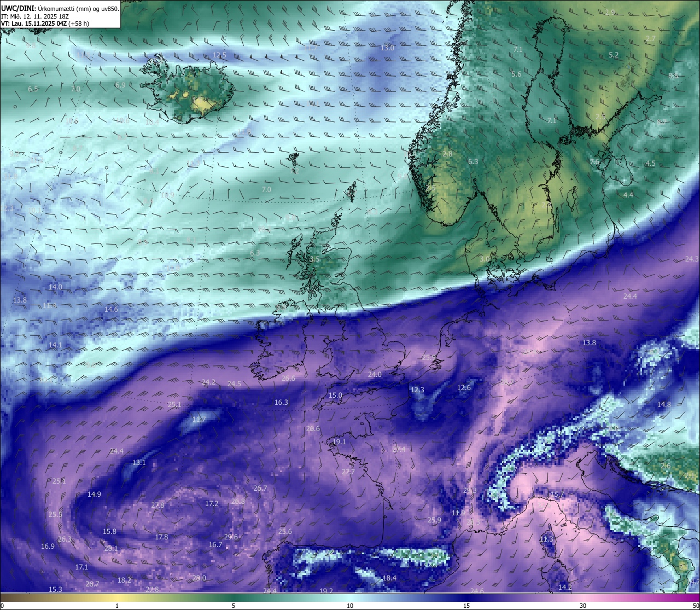This screenshot has height=610, width=700.
Task: Click the 3.5 value over Scotland
Action: click(x=314, y=259)
